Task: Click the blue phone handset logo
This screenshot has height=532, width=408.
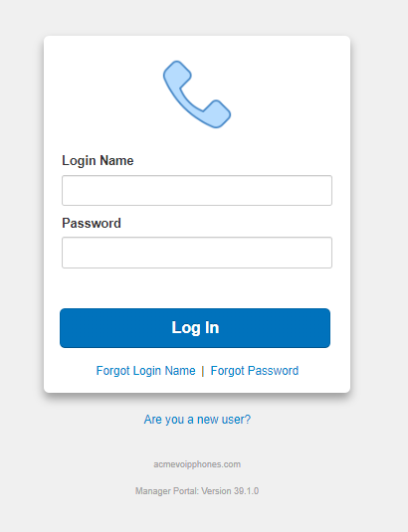Action: [197, 94]
